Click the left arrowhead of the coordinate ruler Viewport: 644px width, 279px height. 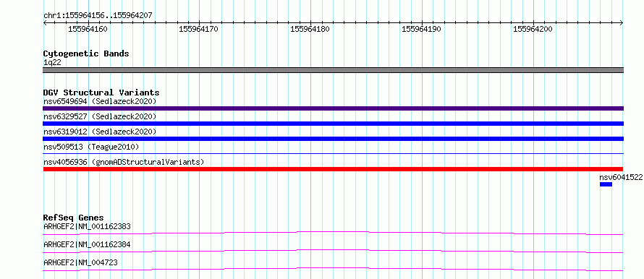click(x=45, y=23)
